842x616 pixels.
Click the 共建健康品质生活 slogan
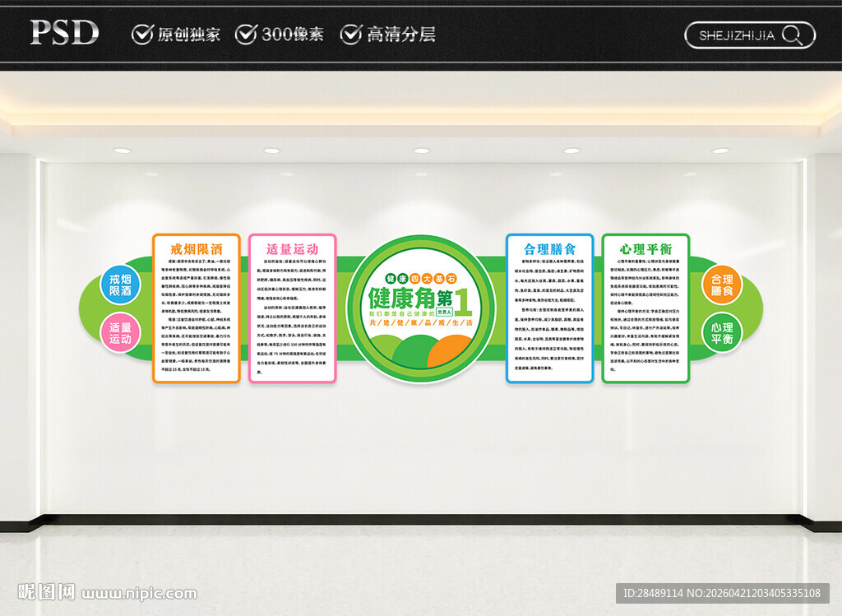(x=421, y=322)
